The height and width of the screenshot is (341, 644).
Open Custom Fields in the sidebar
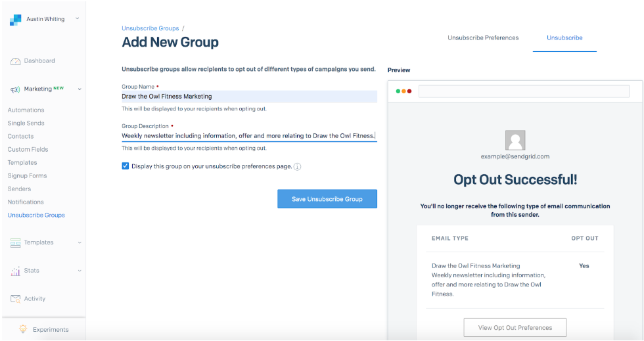pos(28,150)
